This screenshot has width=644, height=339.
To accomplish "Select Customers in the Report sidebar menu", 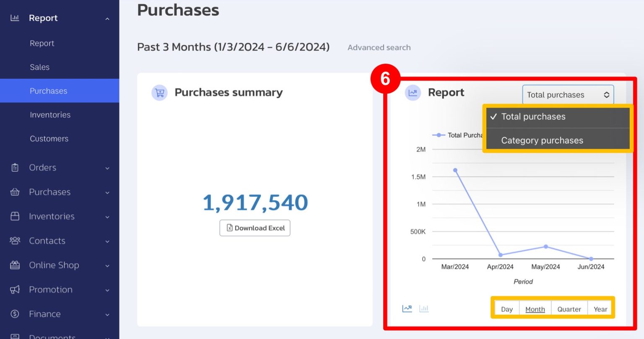I will [x=49, y=139].
